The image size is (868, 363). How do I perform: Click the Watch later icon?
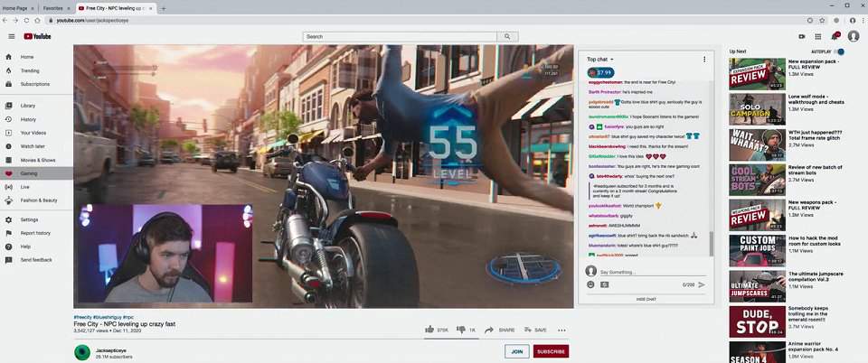click(8, 146)
